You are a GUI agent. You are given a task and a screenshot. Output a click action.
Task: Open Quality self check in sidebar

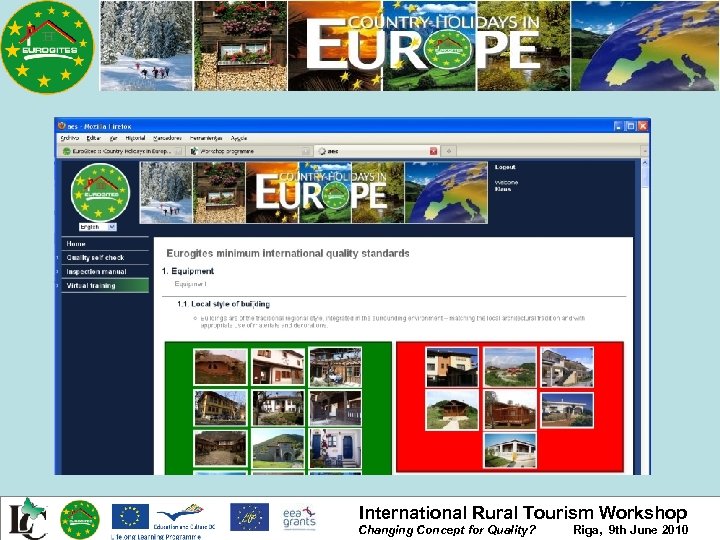pyautogui.click(x=105, y=258)
